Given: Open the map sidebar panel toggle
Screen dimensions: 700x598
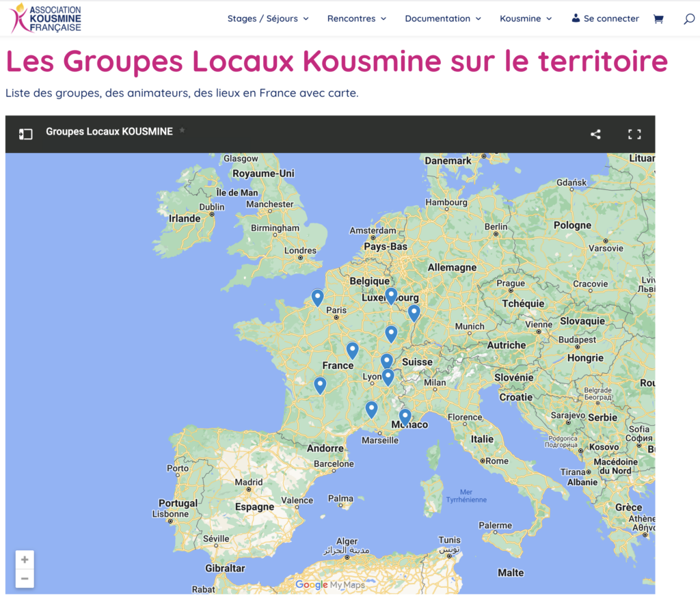Looking at the screenshot, I should [x=25, y=134].
